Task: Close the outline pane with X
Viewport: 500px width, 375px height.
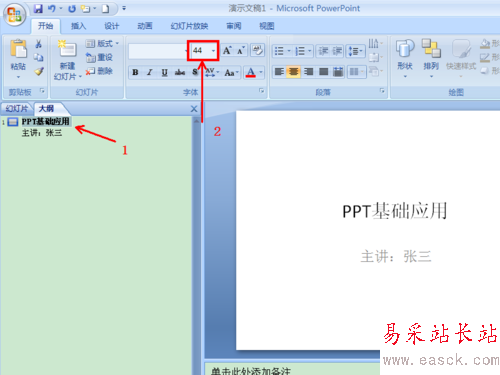Action: pos(194,109)
